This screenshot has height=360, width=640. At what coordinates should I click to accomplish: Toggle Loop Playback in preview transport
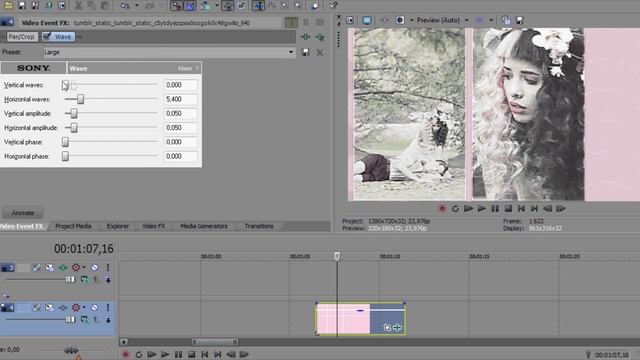pyautogui.click(x=456, y=209)
